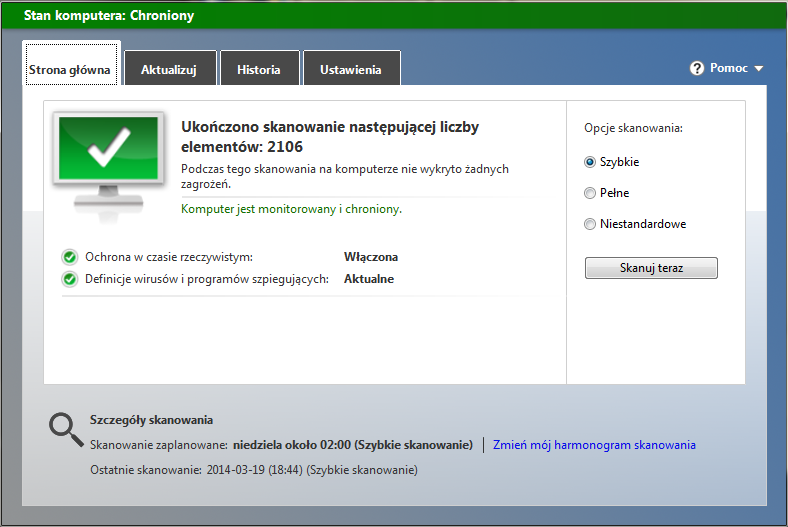Select the Niestandardowe scan option
Screen dimensions: 788x527
coord(589,224)
